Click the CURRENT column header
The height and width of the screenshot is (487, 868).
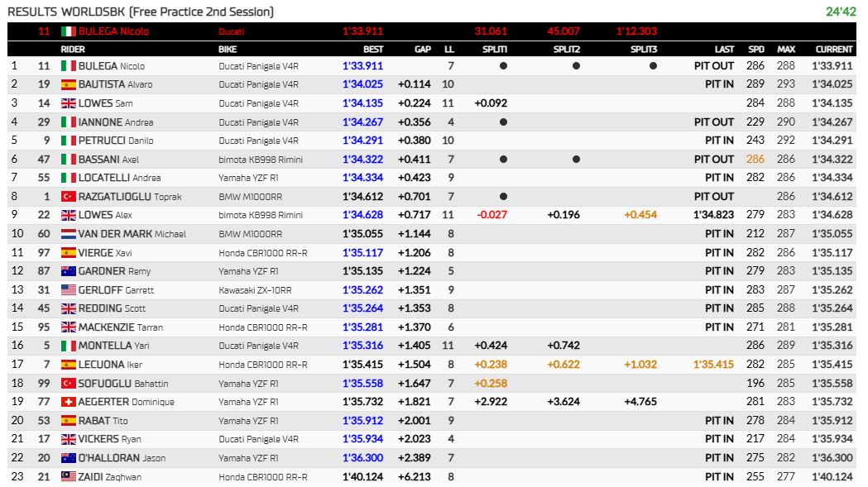coord(834,50)
